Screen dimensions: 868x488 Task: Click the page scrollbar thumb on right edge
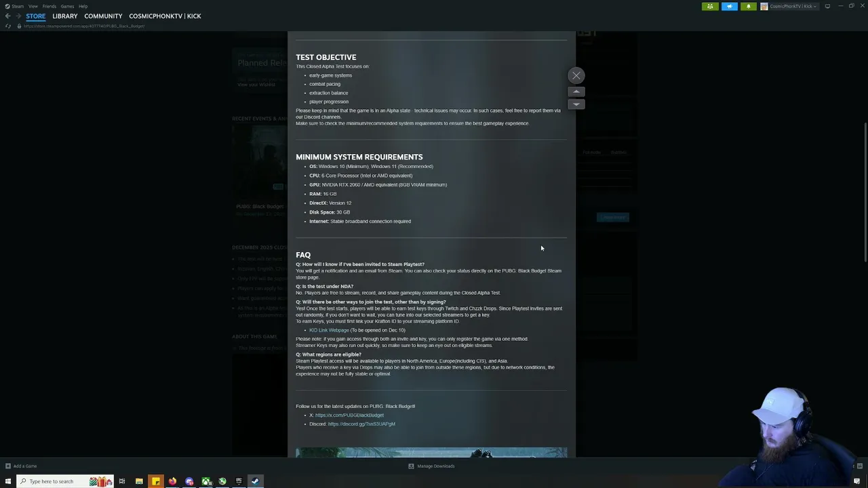[865, 192]
